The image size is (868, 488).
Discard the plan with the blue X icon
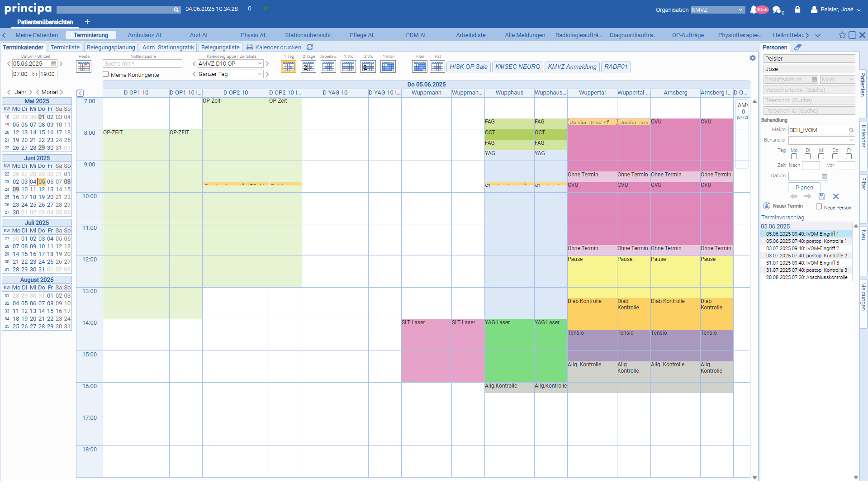pos(836,196)
